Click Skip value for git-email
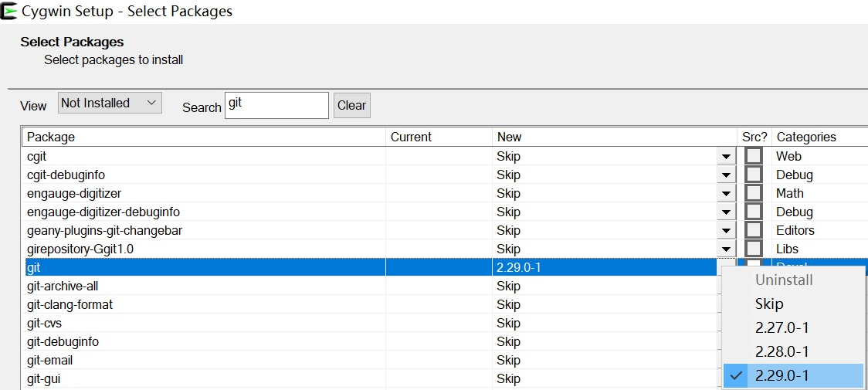Viewport: 868px width, 390px height. (508, 360)
